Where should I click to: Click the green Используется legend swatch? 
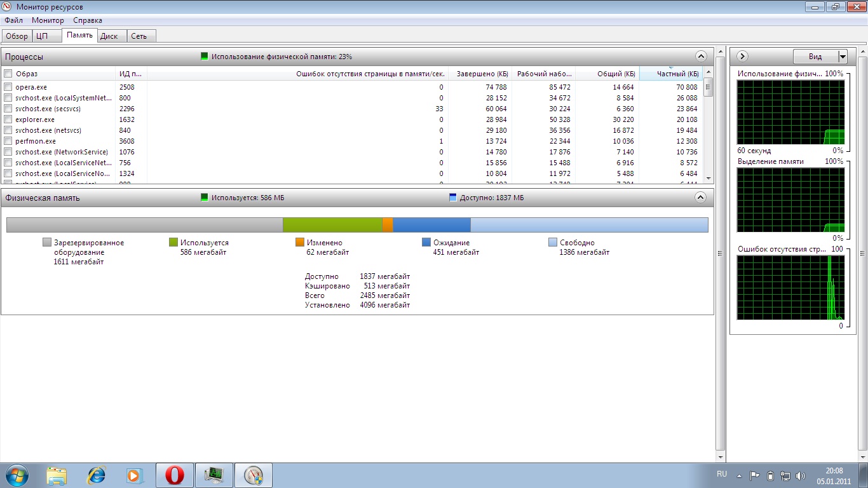click(173, 242)
